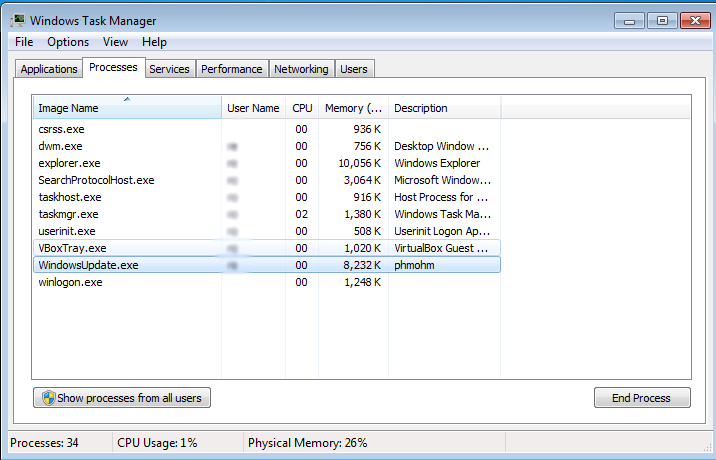Sort by the Description column header
Screen dimensions: 716x460
445,108
